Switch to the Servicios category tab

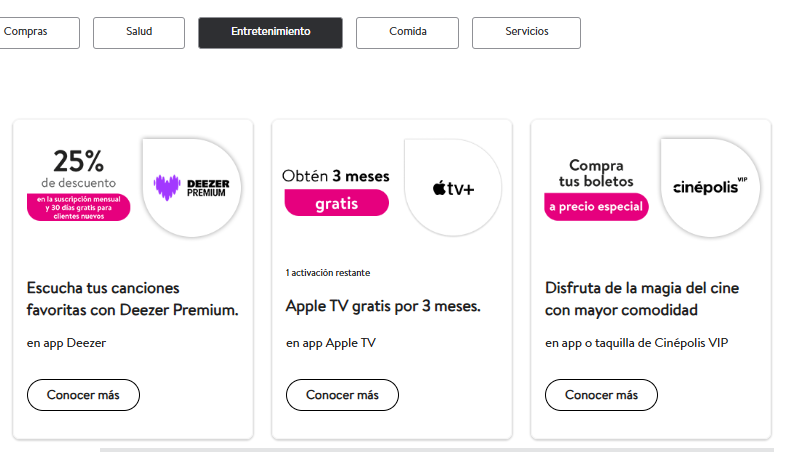[526, 32]
